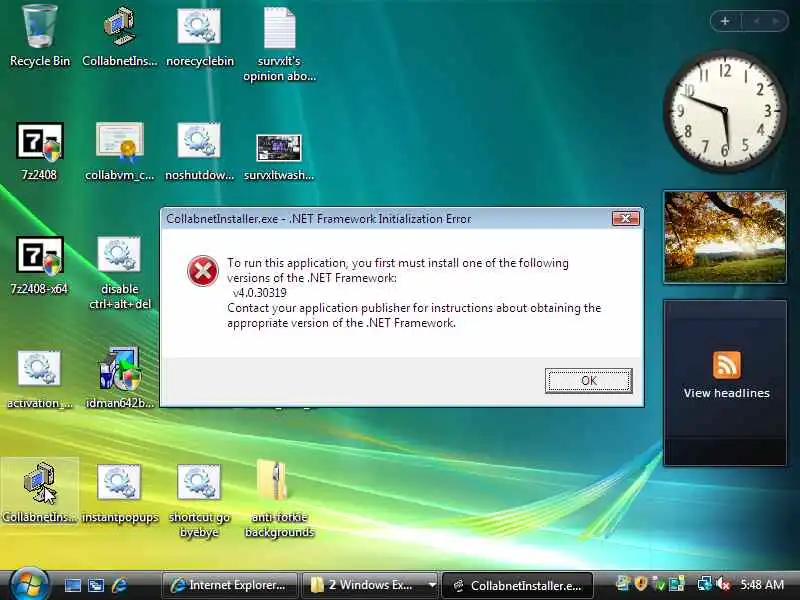Click the orange RSS feed icon

click(x=727, y=365)
